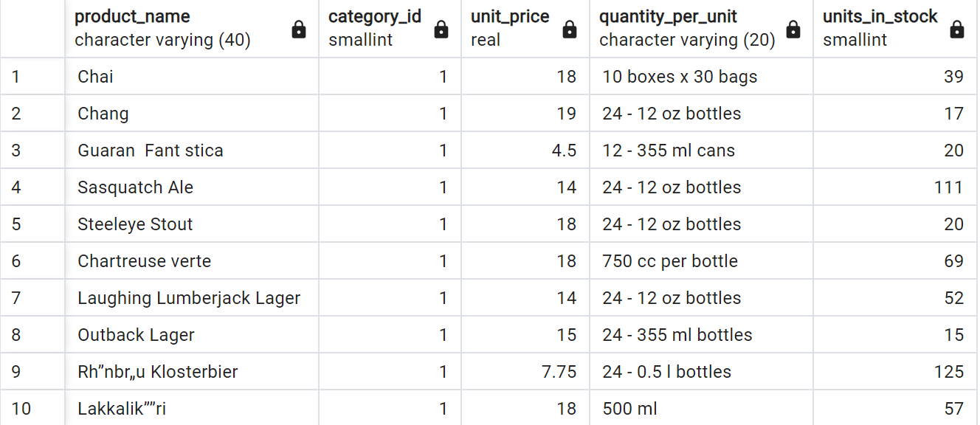The image size is (980, 425).
Task: Click the lock icon in unit_price column
Action: point(569,29)
